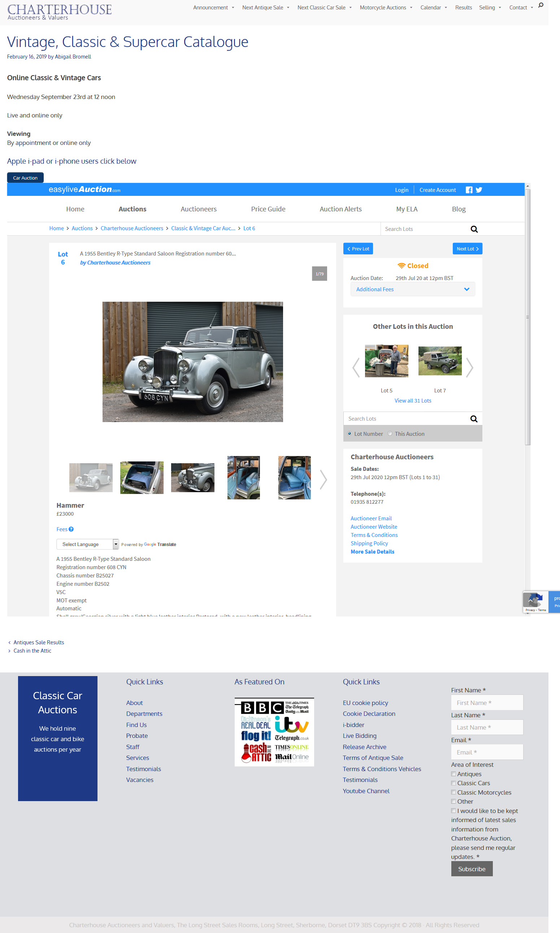Open View all 31 Lots link

click(413, 401)
